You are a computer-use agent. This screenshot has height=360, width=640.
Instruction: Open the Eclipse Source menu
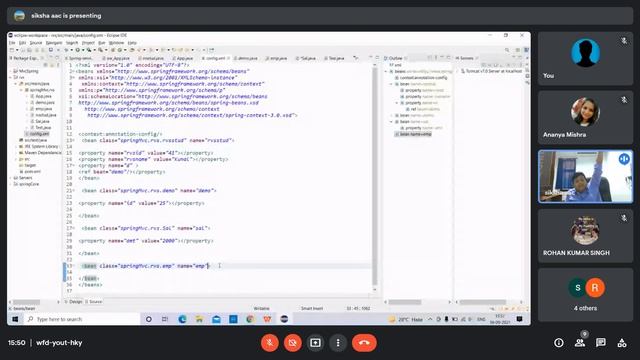[36, 43]
